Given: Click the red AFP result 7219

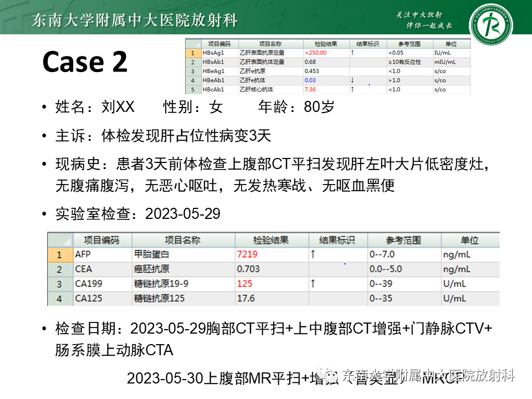Looking at the screenshot, I should (247, 254).
